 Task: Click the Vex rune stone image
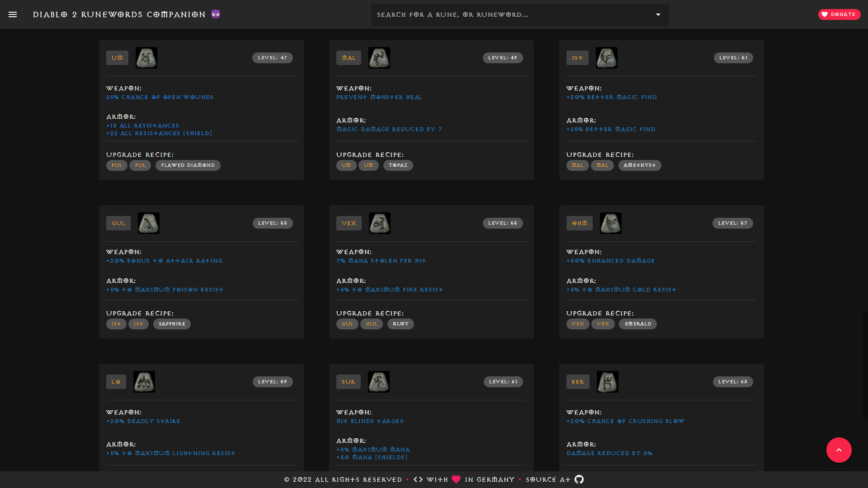click(380, 223)
